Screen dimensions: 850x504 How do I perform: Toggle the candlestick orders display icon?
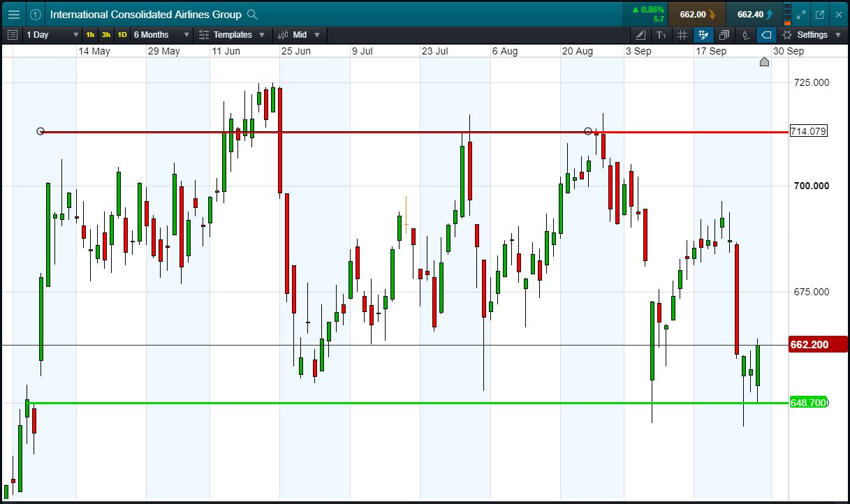[x=746, y=34]
